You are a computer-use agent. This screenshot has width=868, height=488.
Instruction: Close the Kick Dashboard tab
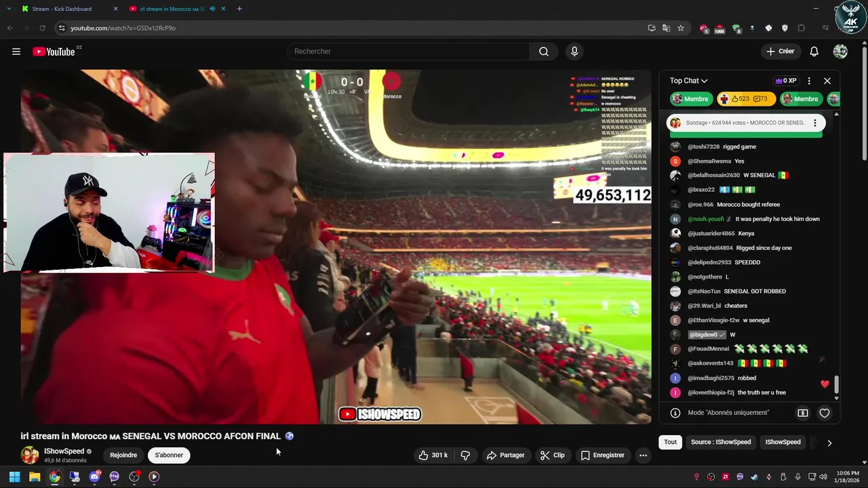tap(115, 9)
